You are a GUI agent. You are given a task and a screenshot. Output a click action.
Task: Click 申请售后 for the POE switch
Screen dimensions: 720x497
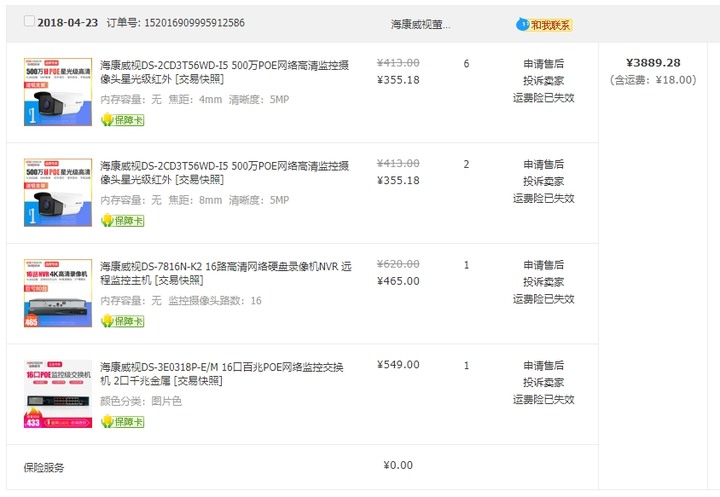544,366
